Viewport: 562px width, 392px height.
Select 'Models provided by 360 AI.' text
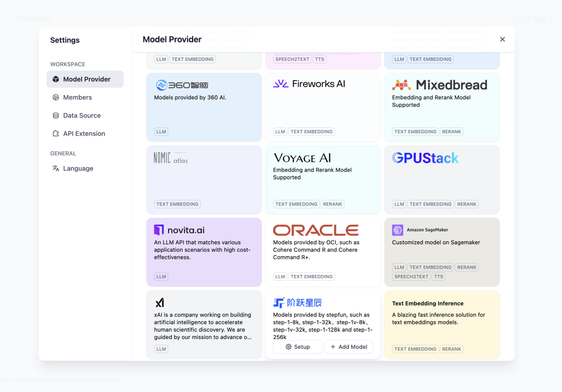tap(190, 97)
